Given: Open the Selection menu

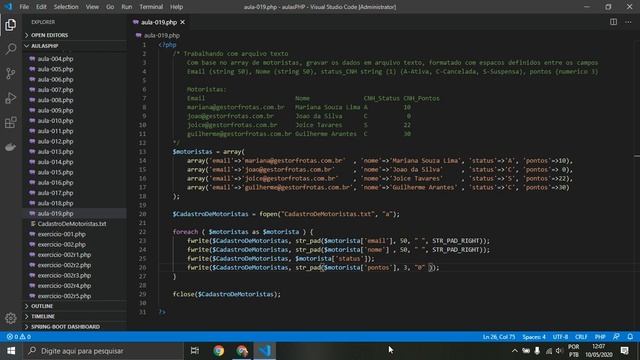Looking at the screenshot, I should 66,7.
